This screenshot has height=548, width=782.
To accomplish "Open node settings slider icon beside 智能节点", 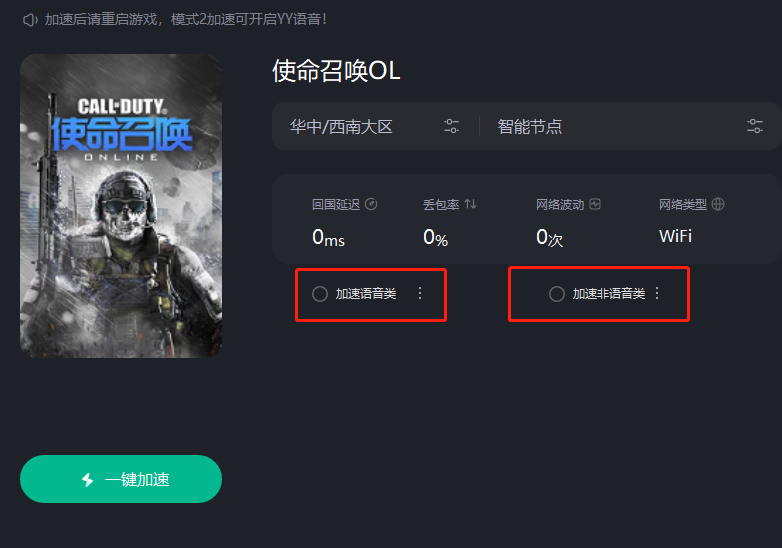I will click(755, 126).
